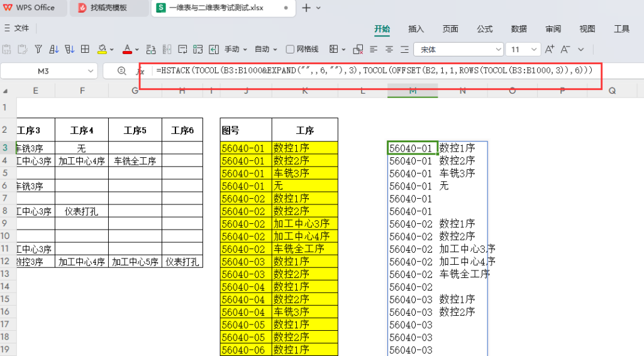The width and height of the screenshot is (644, 356).
Task: Switch to the 公式 ribbon tab
Action: [x=485, y=29]
